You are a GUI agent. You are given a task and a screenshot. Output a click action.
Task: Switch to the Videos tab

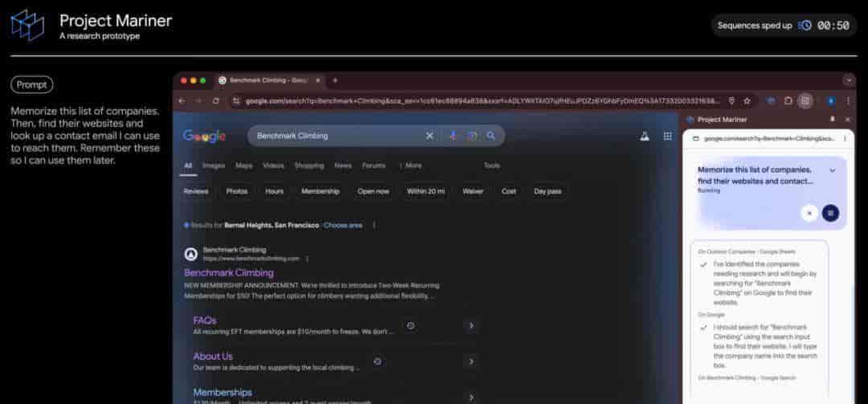pyautogui.click(x=273, y=165)
